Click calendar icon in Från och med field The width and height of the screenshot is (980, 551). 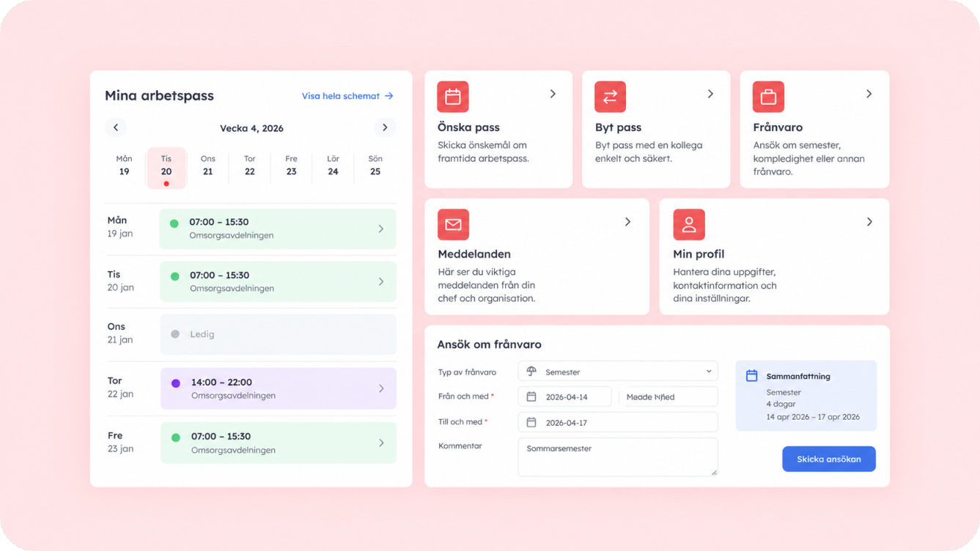coord(531,396)
